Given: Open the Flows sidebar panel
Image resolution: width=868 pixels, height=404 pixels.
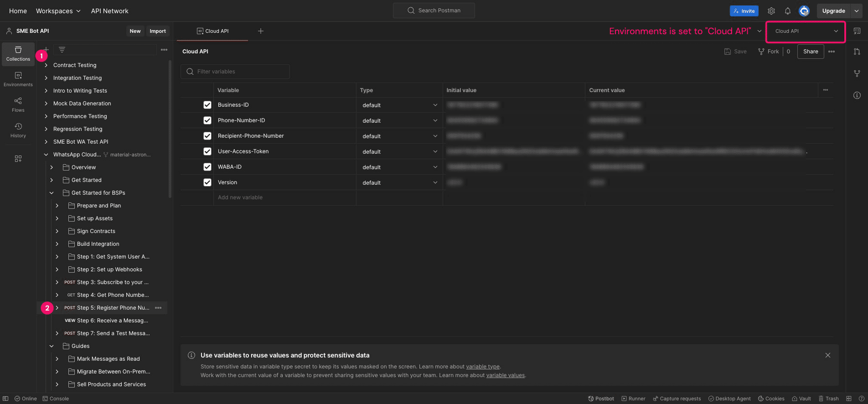Looking at the screenshot, I should pyautogui.click(x=18, y=105).
